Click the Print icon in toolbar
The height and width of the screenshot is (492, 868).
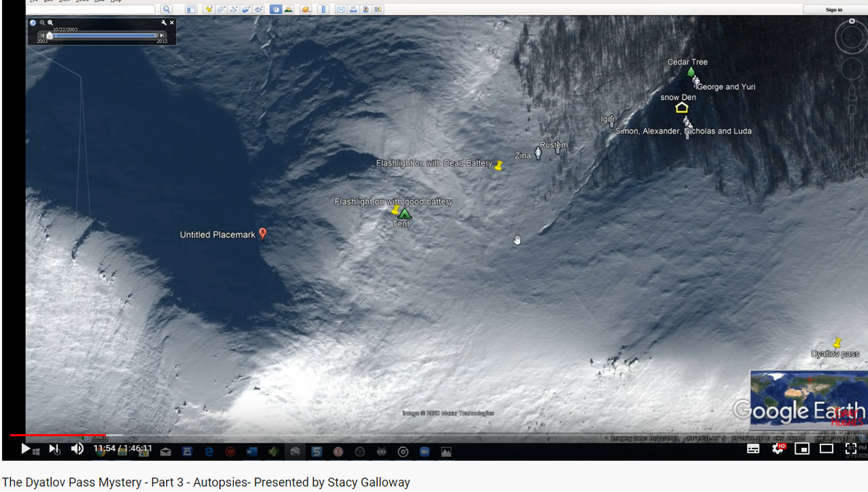point(353,9)
